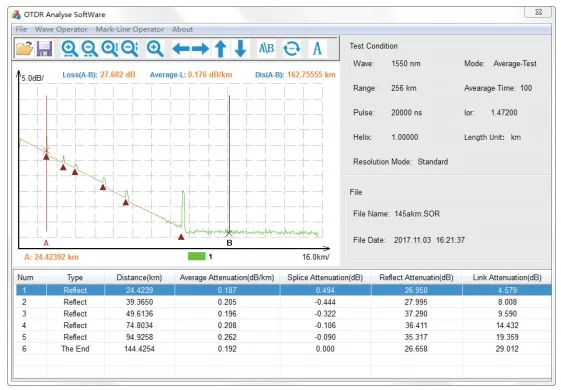Viewport: 561px width, 390px height.
Task: Click the file name 145akm.SOR
Action: point(417,214)
